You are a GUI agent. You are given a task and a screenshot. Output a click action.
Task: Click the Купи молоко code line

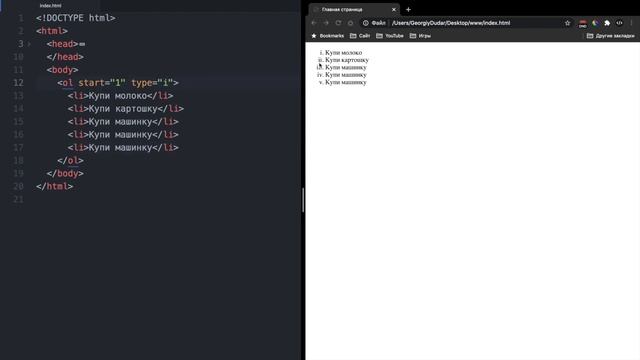120,96
